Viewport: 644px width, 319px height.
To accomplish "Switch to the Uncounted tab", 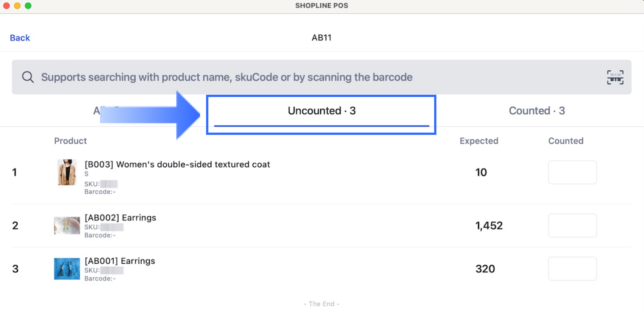I will pos(321,111).
